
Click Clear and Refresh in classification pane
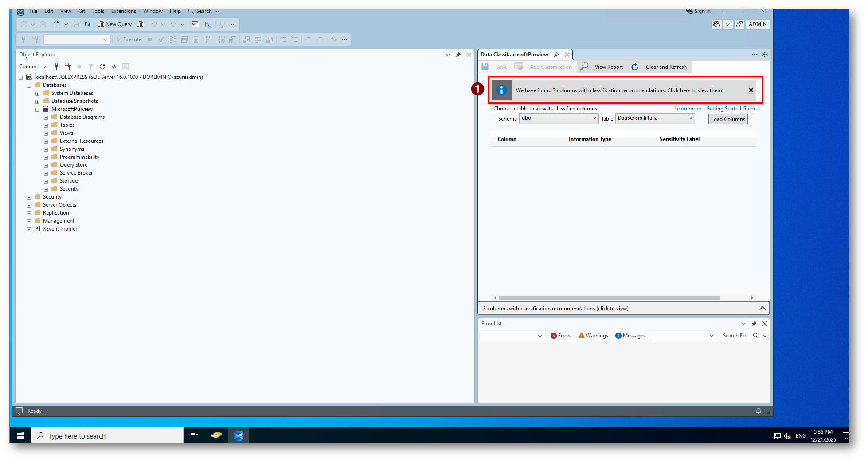pyautogui.click(x=665, y=67)
